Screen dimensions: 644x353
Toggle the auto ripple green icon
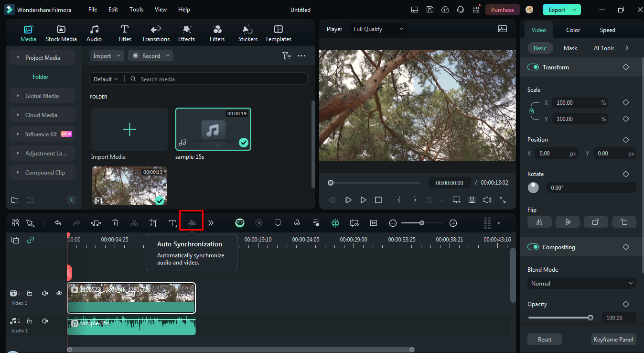point(335,223)
